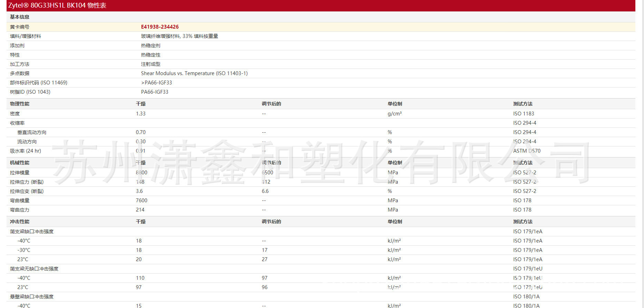Click '调节后的' column header in 冲击性能 section
644x308 pixels.
[x=271, y=222]
